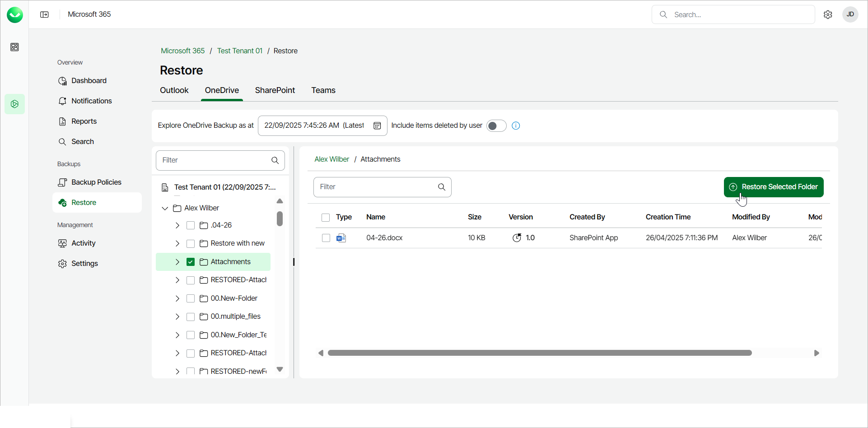Open the JD user avatar menu
The image size is (868, 428).
point(850,14)
